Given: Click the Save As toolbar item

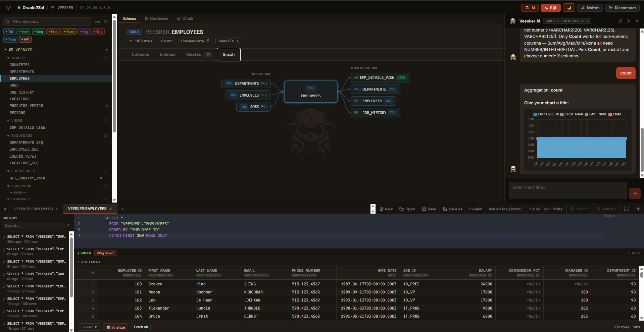Looking at the screenshot, I should pyautogui.click(x=453, y=209).
